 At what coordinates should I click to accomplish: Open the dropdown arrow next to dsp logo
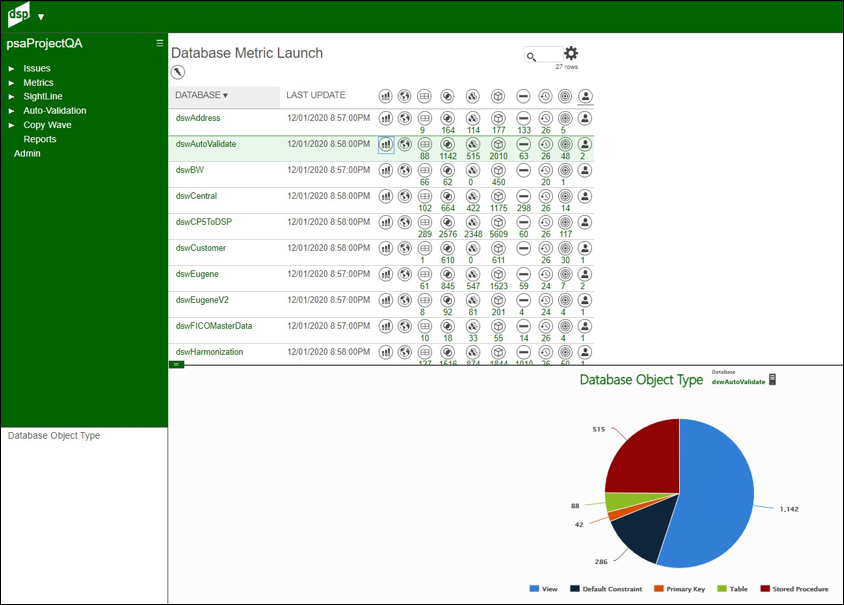tap(41, 17)
